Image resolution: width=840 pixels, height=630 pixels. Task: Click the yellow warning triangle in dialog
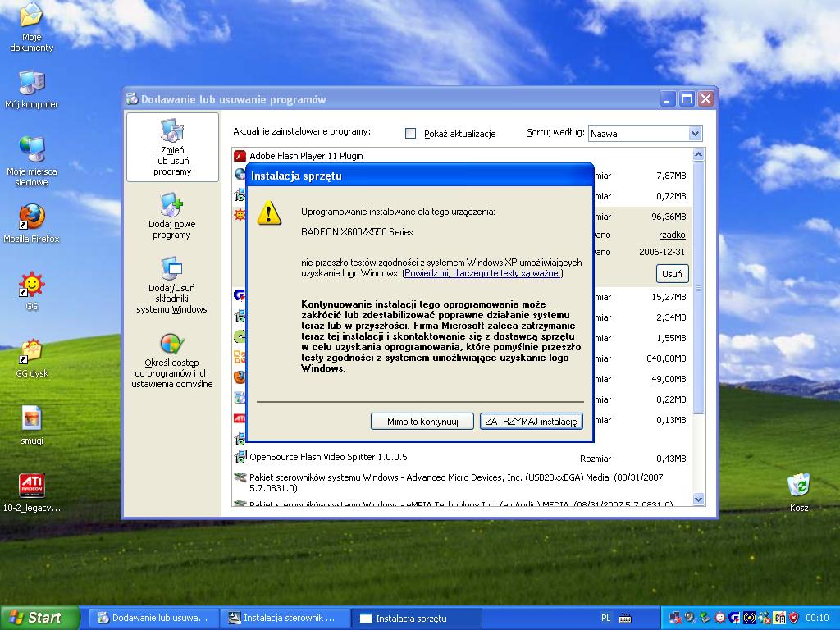coord(269,212)
